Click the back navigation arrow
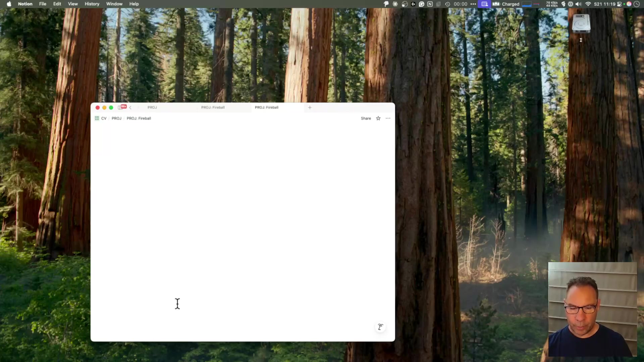644x362 pixels. click(130, 107)
